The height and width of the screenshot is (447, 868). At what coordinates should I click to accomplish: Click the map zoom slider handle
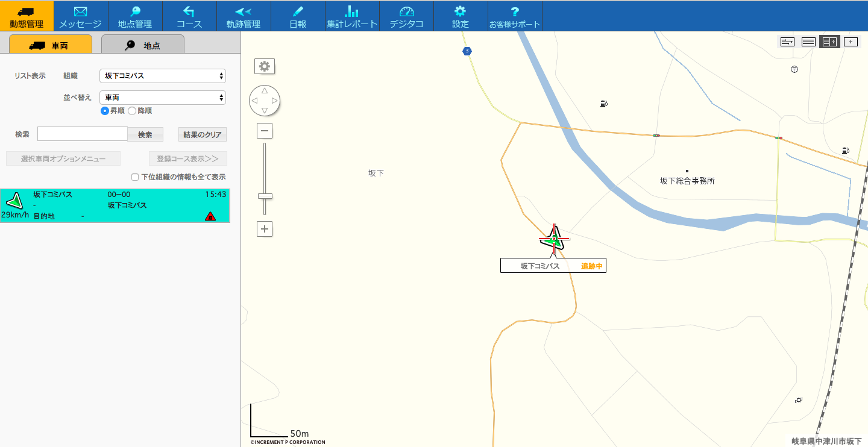(265, 196)
